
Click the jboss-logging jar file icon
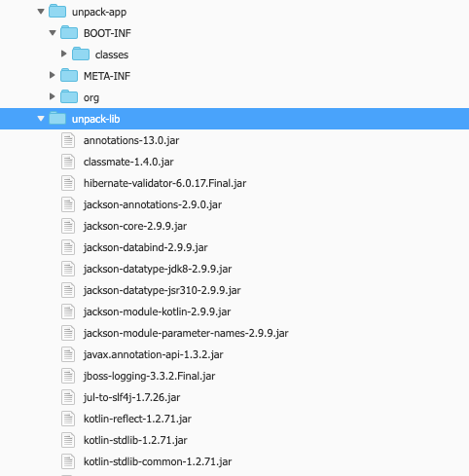(68, 376)
